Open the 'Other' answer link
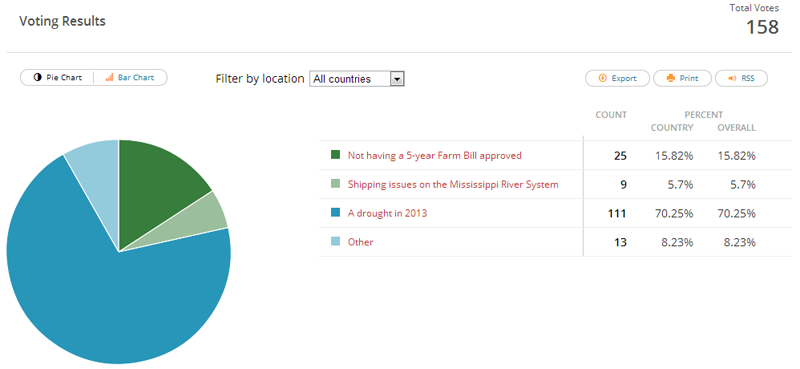The image size is (800, 369). coord(361,242)
